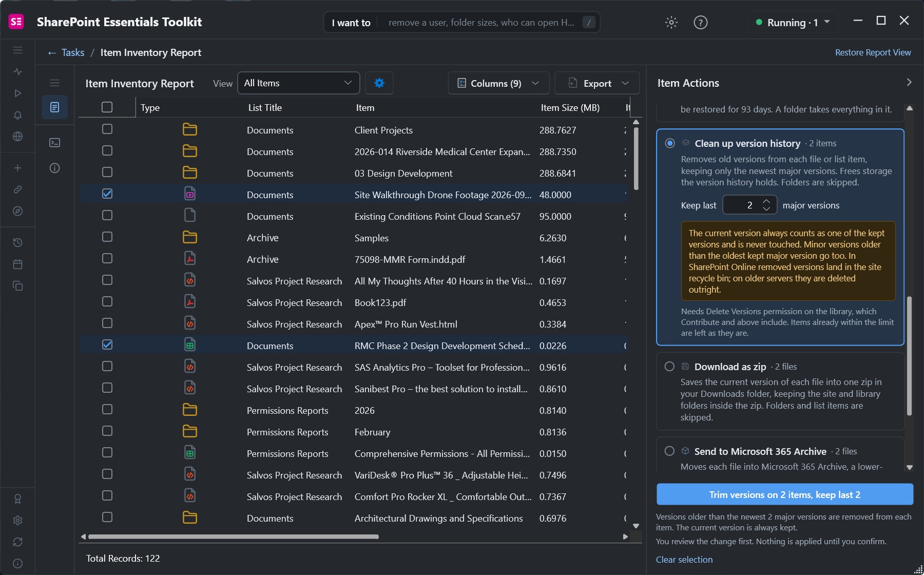Toggle light/dark theme sun icon

pos(671,22)
